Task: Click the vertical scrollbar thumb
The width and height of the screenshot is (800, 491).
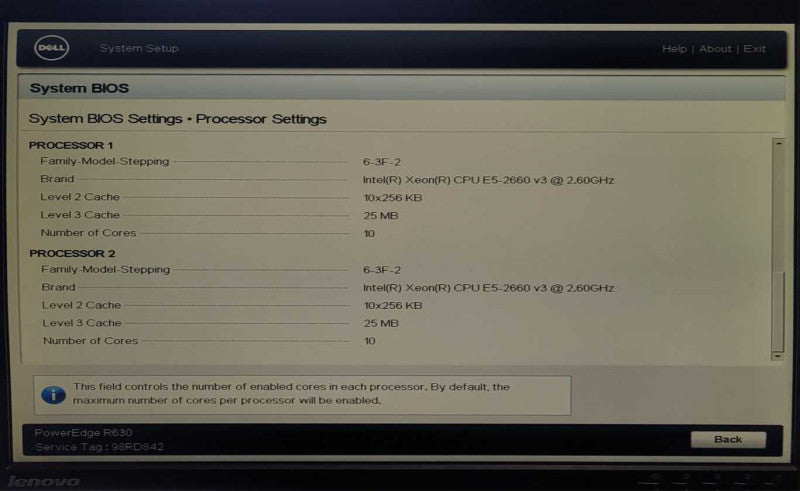Action: click(x=778, y=311)
